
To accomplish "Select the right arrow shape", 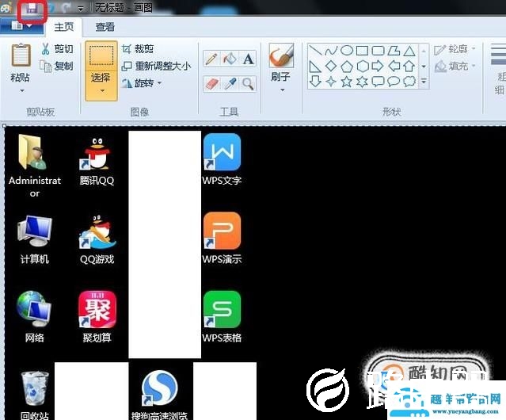I will [x=378, y=67].
